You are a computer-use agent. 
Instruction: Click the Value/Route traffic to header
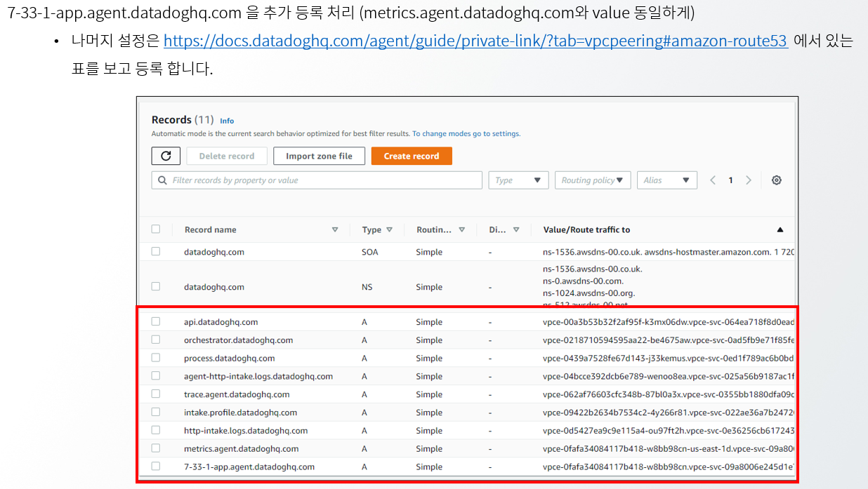(586, 229)
